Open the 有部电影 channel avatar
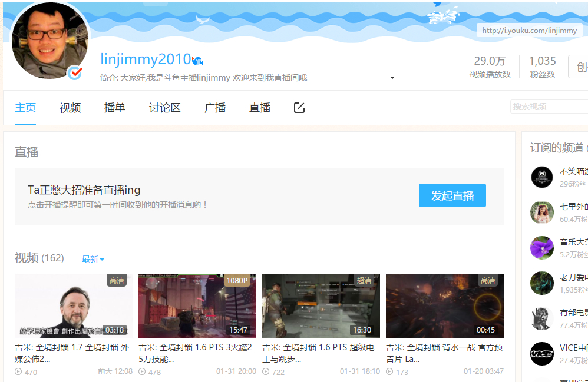 (x=542, y=318)
